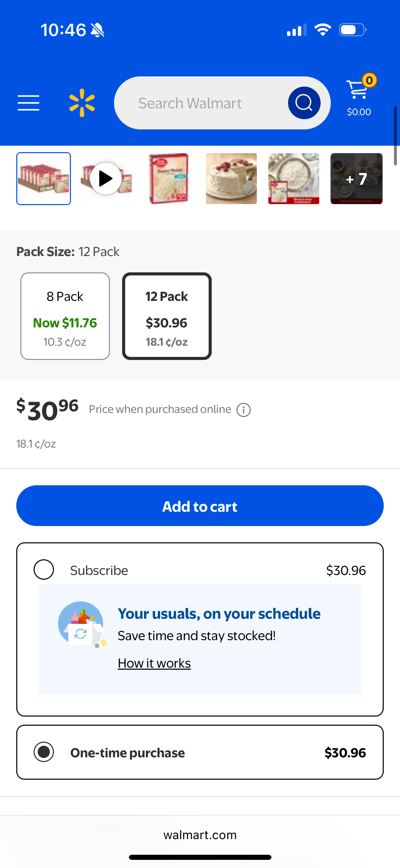
Task: Tap the Walmart spark logo
Action: [82, 103]
